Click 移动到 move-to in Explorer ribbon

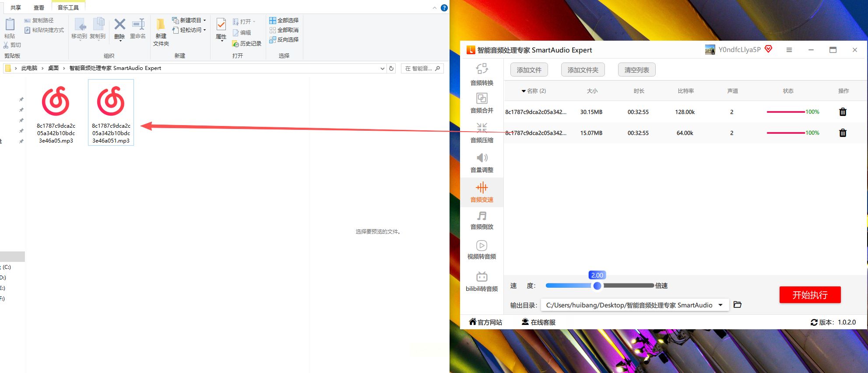pos(79,29)
